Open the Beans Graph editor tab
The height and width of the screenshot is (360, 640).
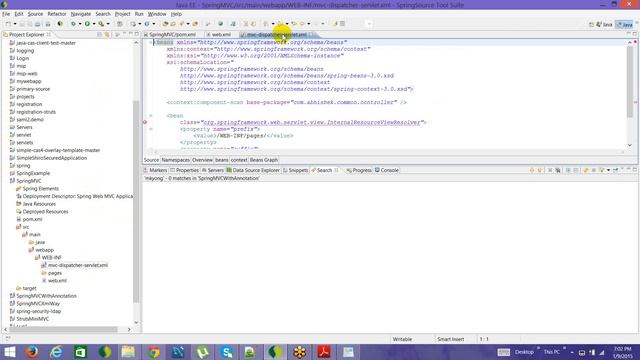[x=264, y=160]
